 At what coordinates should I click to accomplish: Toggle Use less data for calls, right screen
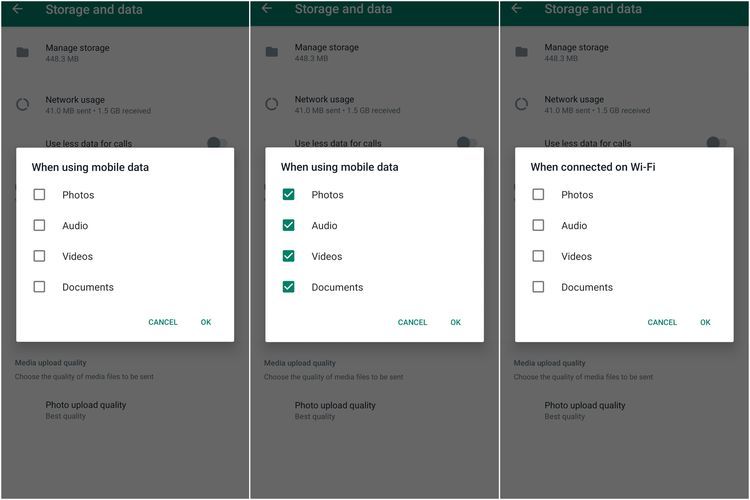pyautogui.click(x=717, y=142)
